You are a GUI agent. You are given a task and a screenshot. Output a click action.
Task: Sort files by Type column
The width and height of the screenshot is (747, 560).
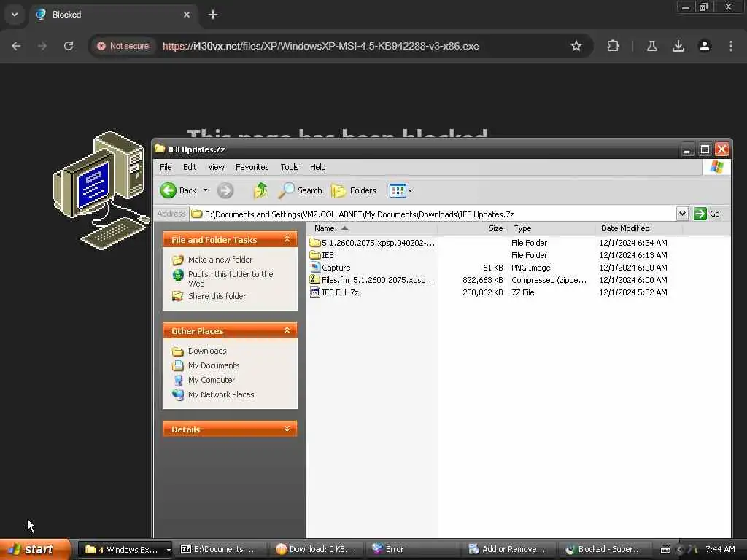tap(551, 228)
